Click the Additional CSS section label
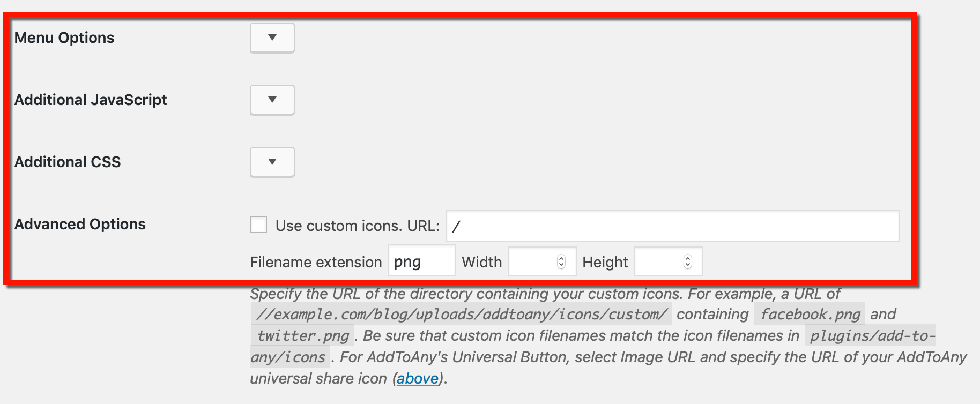The image size is (980, 404). point(67,162)
